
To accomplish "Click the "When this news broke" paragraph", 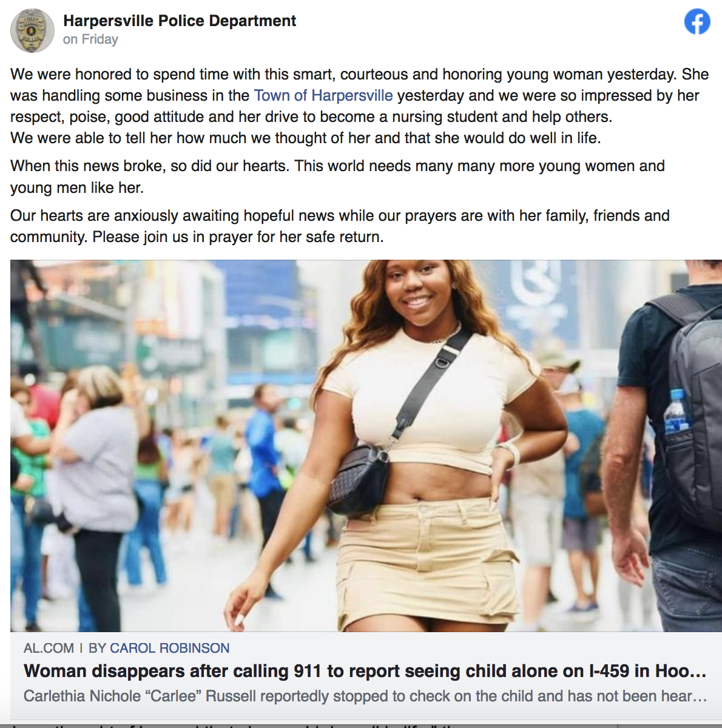I will click(x=337, y=177).
